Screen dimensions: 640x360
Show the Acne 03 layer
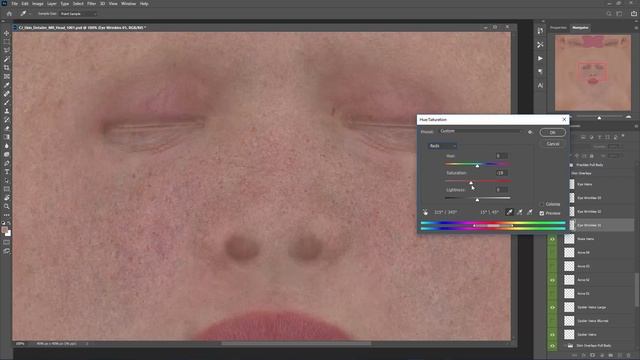553,266
